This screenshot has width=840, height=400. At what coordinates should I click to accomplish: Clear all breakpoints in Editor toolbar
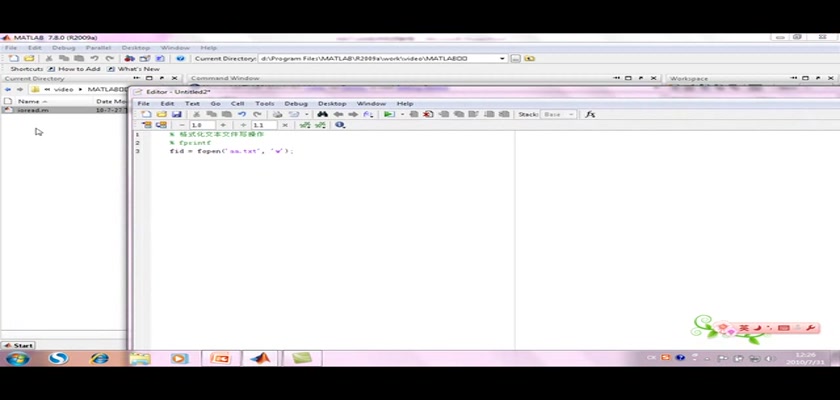[x=428, y=114]
